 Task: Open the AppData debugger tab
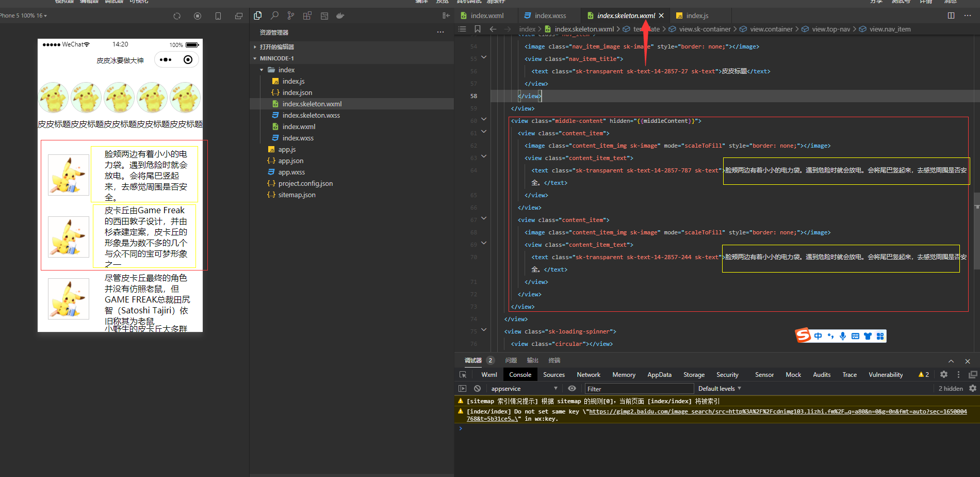click(659, 375)
